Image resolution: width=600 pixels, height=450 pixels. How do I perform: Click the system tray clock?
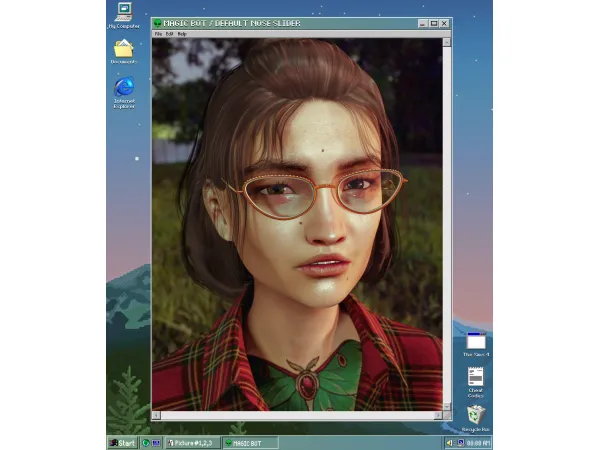point(478,443)
